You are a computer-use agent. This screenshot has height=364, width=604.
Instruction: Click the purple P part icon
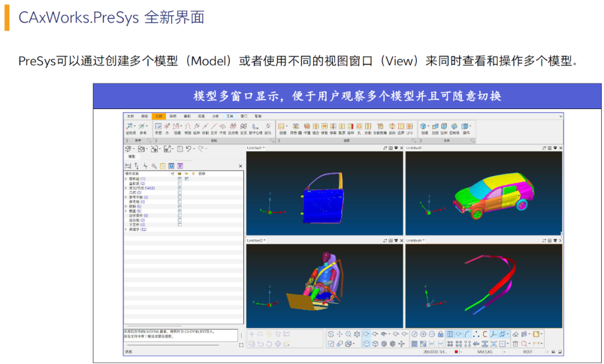tap(180, 166)
